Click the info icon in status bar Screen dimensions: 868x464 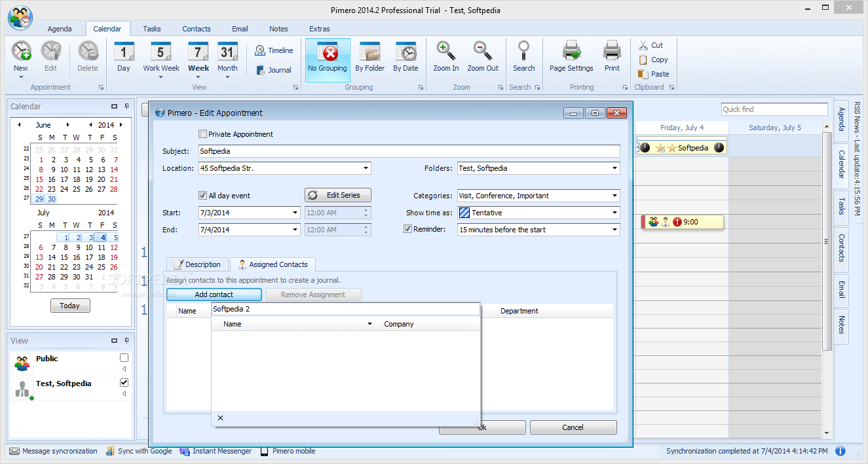tap(840, 451)
